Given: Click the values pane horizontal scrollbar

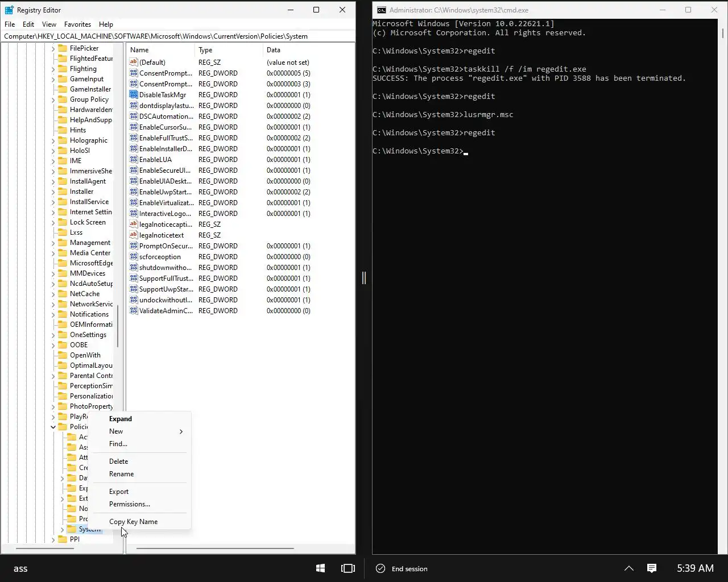Looking at the screenshot, I should click(x=215, y=548).
